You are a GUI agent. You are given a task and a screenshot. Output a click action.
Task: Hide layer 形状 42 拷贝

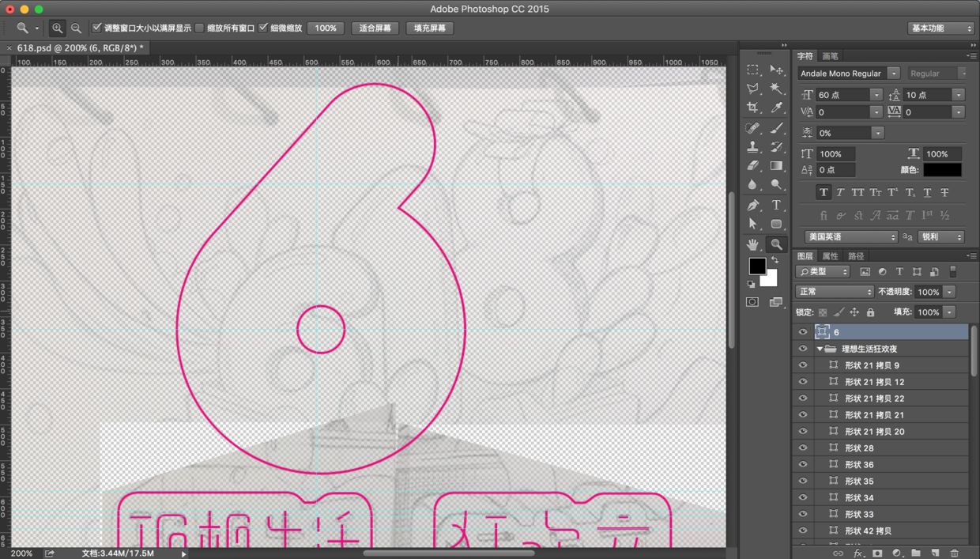click(803, 531)
